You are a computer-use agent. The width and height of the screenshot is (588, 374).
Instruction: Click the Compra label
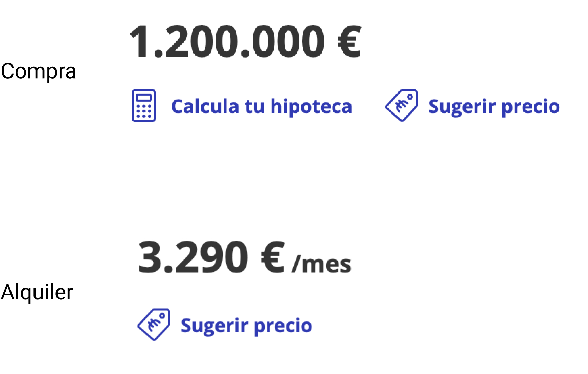pyautogui.click(x=39, y=71)
